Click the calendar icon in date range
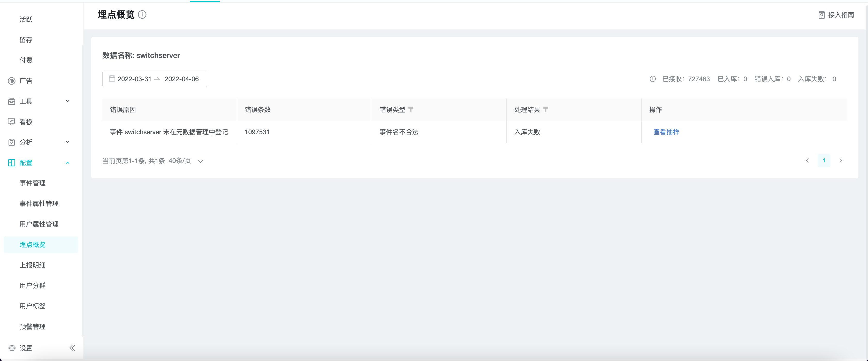868x361 pixels. coord(112,79)
